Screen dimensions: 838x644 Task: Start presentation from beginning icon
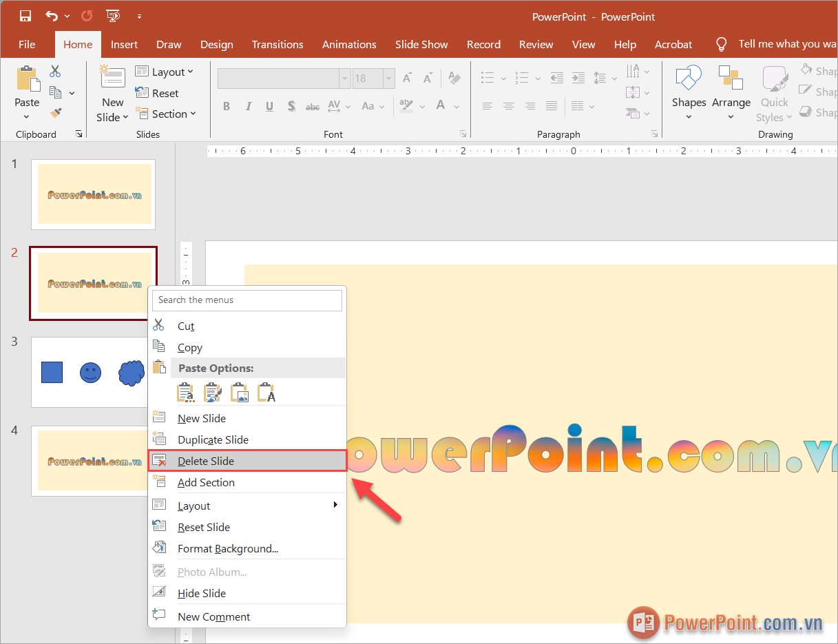coord(113,16)
